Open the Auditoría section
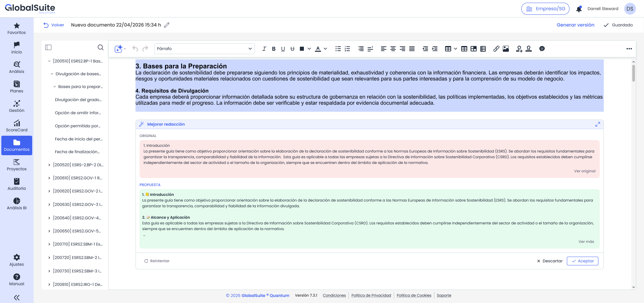Viewport: 644px width, 303px height. (x=17, y=184)
